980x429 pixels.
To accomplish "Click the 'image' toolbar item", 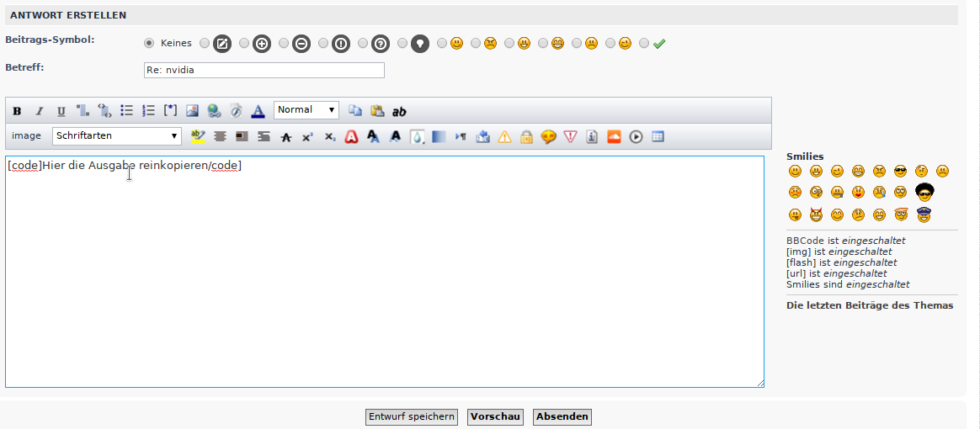I will [26, 135].
